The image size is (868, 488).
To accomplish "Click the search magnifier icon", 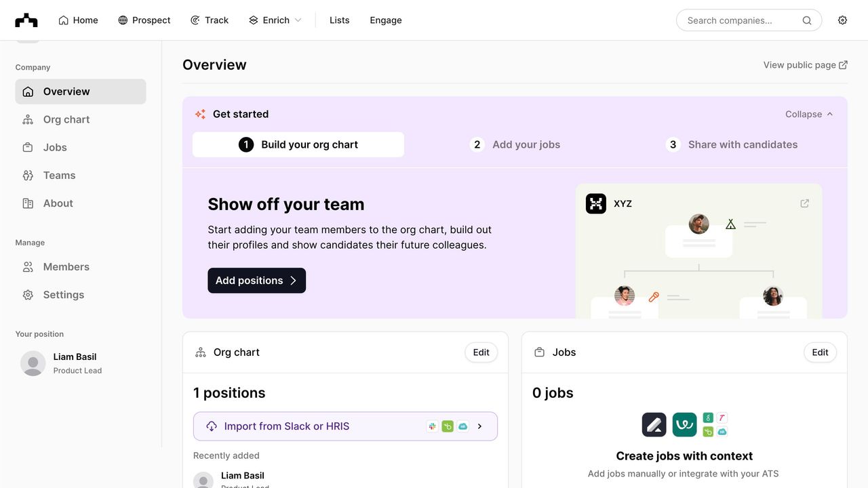I will (x=807, y=20).
